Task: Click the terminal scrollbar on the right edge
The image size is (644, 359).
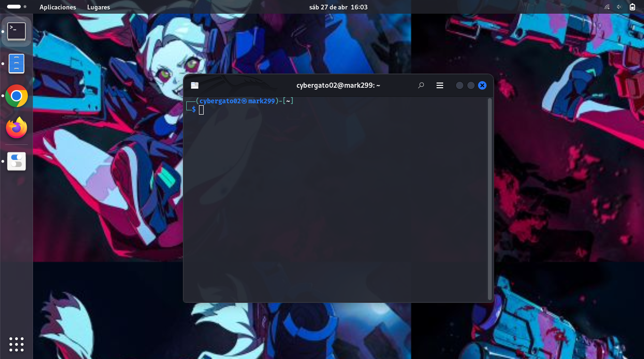Action: [x=490, y=199]
